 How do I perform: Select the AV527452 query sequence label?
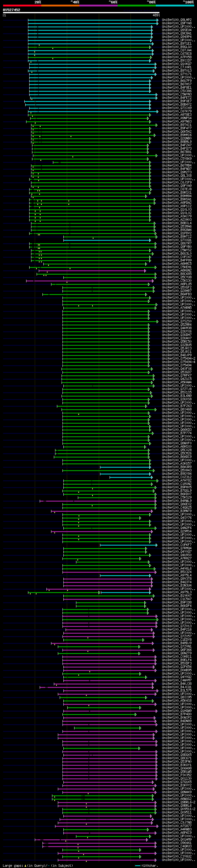coord(11,10)
